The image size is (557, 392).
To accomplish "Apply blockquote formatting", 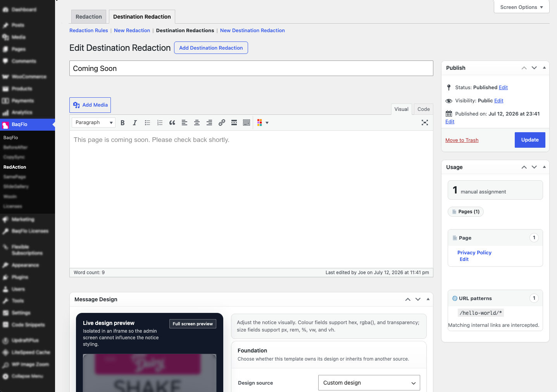I will [172, 123].
